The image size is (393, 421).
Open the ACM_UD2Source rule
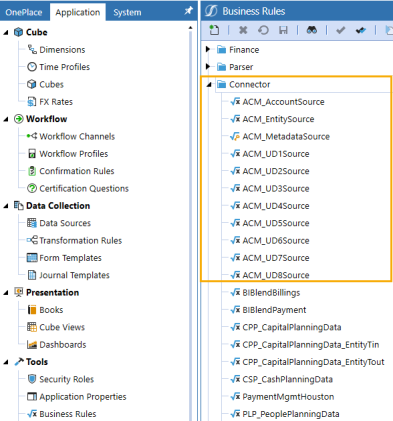276,171
